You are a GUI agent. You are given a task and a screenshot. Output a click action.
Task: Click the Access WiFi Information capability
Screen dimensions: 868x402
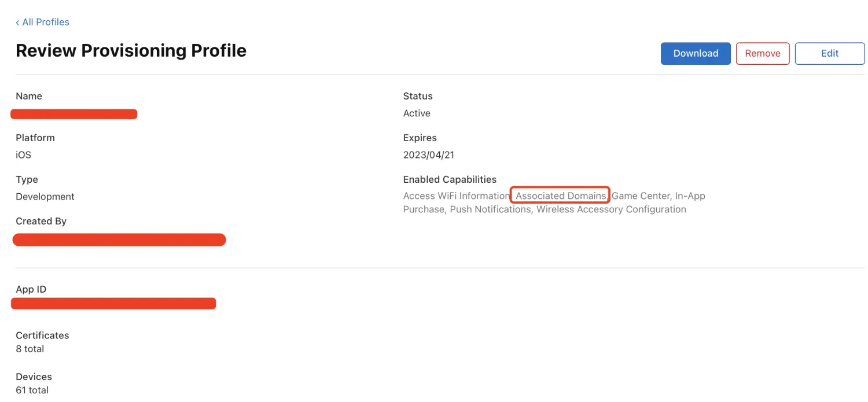tap(456, 196)
